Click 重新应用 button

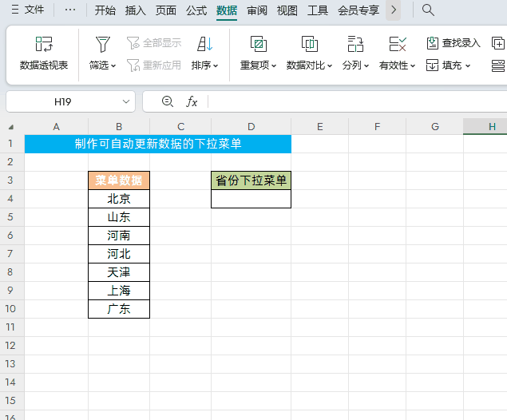tap(154, 65)
